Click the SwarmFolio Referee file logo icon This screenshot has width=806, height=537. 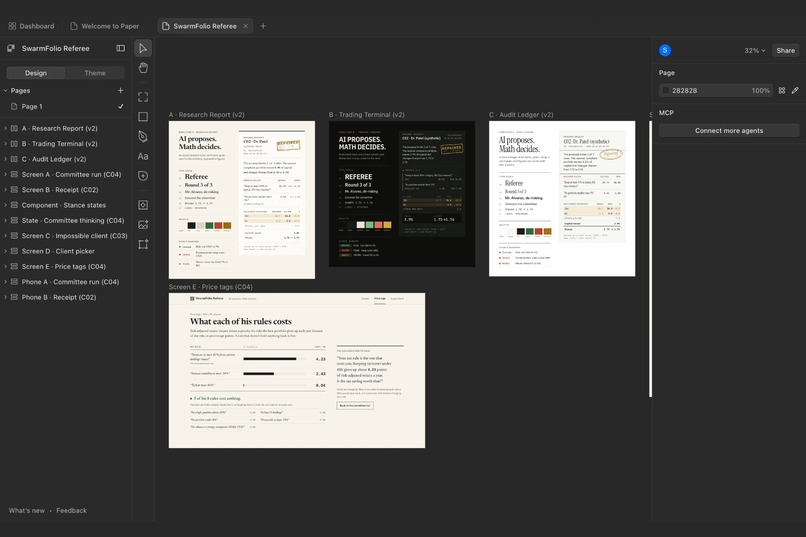coord(11,48)
